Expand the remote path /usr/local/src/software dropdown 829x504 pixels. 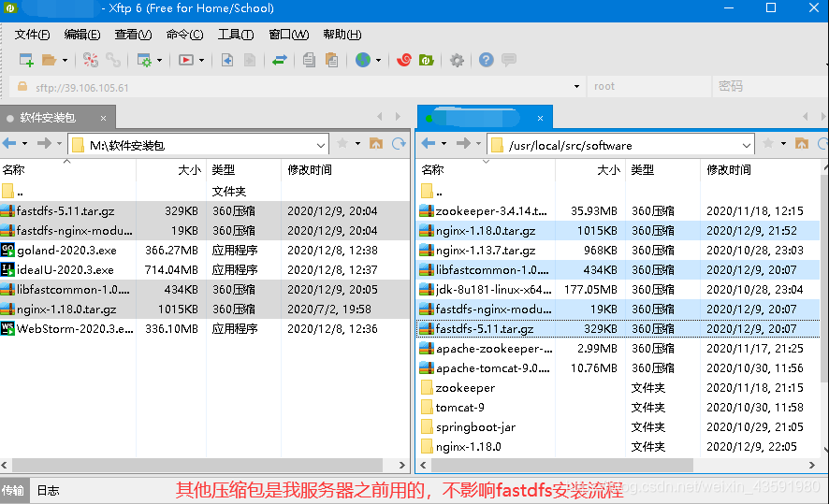click(746, 145)
